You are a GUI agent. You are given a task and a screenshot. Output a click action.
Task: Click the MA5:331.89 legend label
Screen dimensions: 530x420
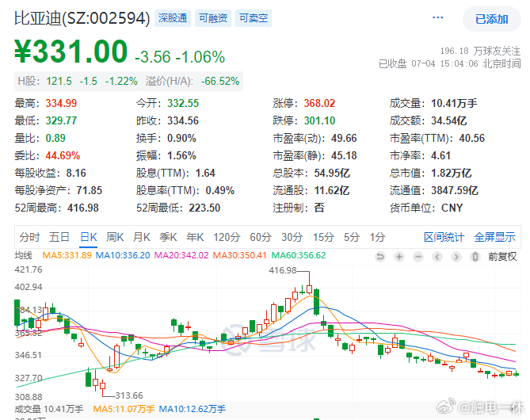pos(67,255)
